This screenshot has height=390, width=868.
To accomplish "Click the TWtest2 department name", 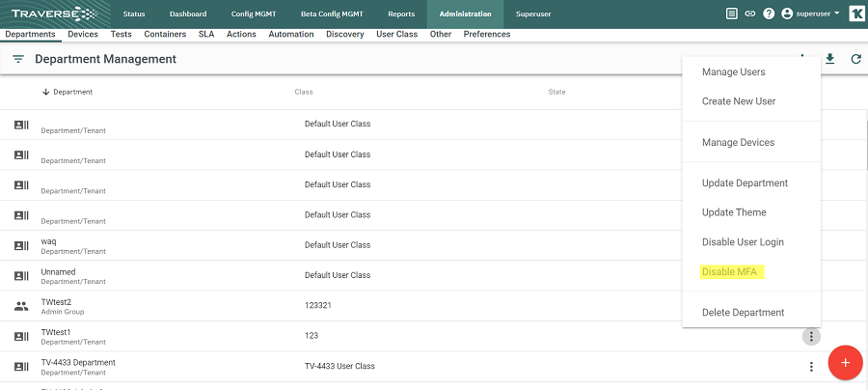I will (x=56, y=302).
